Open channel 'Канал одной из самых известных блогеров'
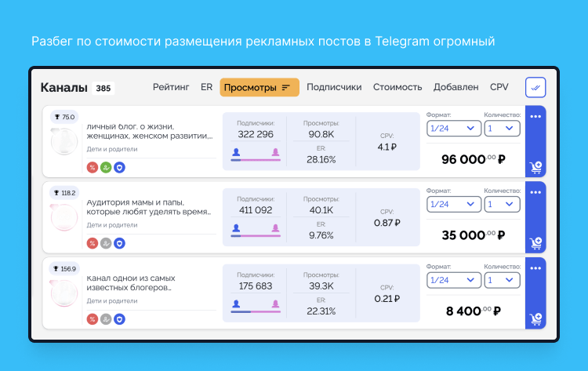Image resolution: width=588 pixels, height=371 pixels. (x=131, y=283)
